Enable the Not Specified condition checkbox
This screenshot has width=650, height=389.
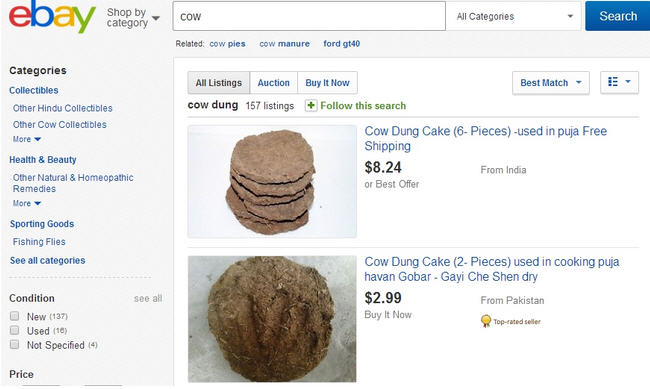point(15,344)
